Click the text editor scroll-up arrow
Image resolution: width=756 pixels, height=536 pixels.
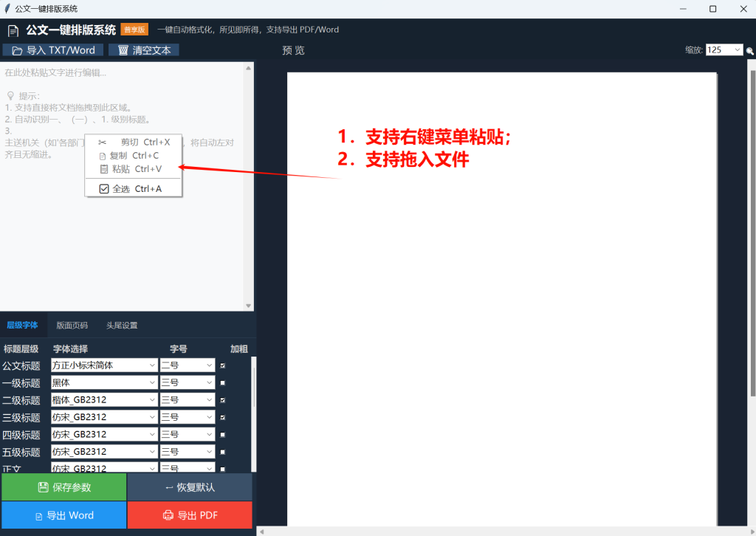[248, 69]
